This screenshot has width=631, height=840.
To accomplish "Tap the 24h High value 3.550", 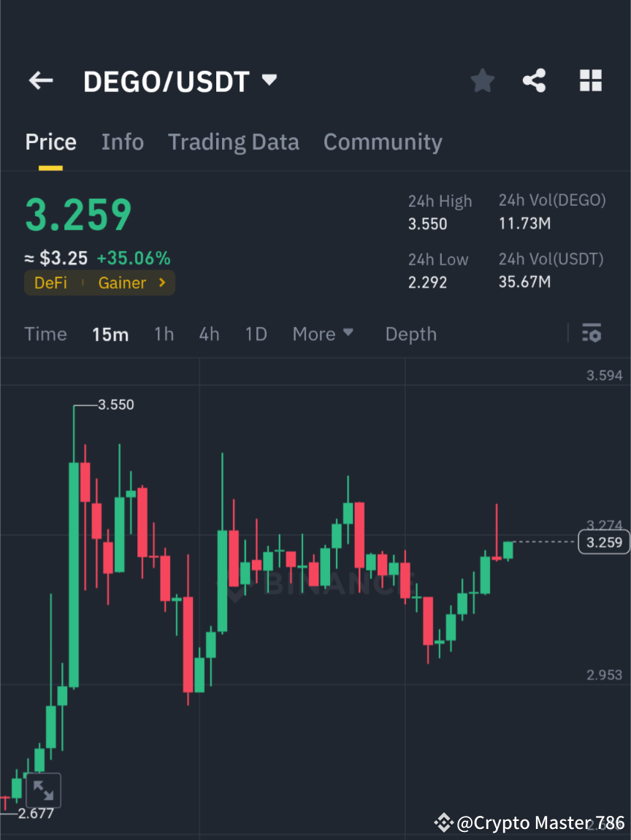I will 427,224.
